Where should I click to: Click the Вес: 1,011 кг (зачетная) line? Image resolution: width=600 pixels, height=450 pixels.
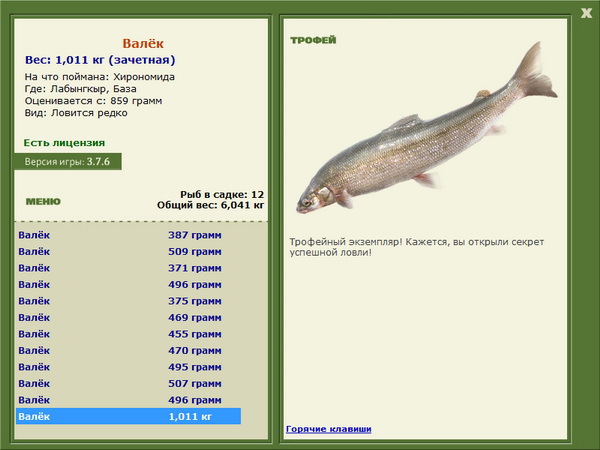pos(100,60)
